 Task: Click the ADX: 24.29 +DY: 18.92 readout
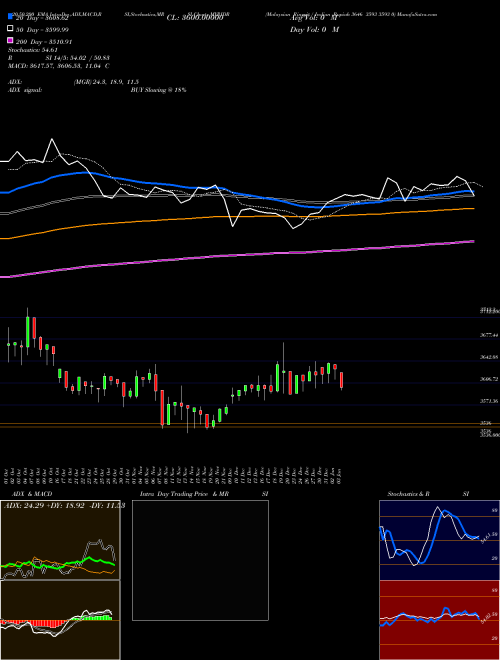pyautogui.click(x=64, y=506)
